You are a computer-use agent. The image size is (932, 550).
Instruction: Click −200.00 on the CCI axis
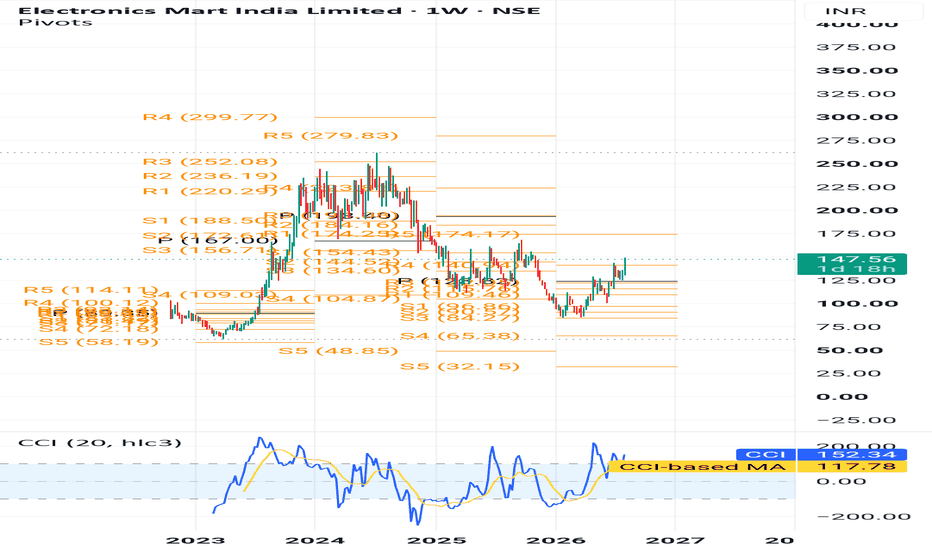864,517
